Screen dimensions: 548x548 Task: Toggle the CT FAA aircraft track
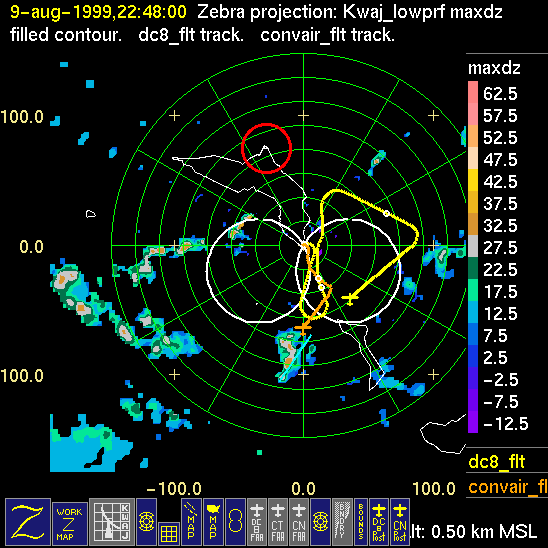278,522
